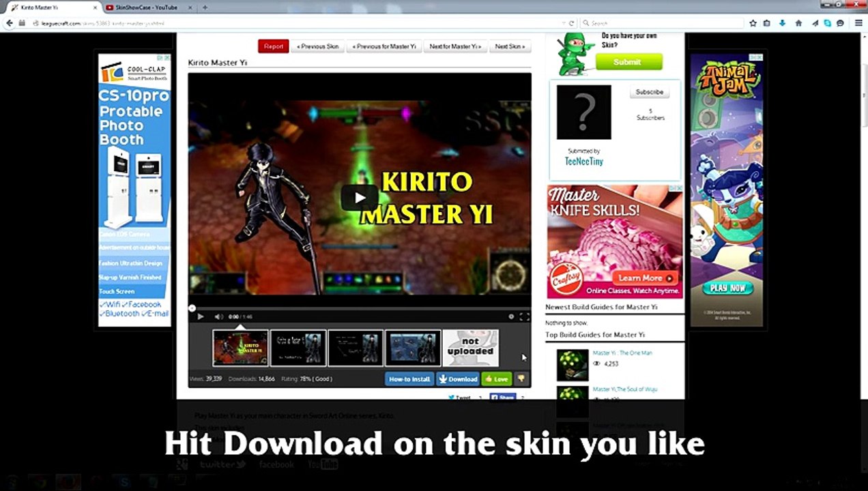Open the TeeNeeTiny submitter profile link
The image size is (868, 491).
[583, 162]
